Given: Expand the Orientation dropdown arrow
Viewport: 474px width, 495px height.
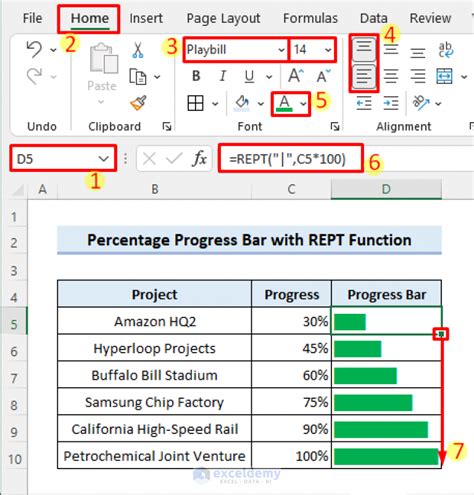Looking at the screenshot, I should (438, 104).
